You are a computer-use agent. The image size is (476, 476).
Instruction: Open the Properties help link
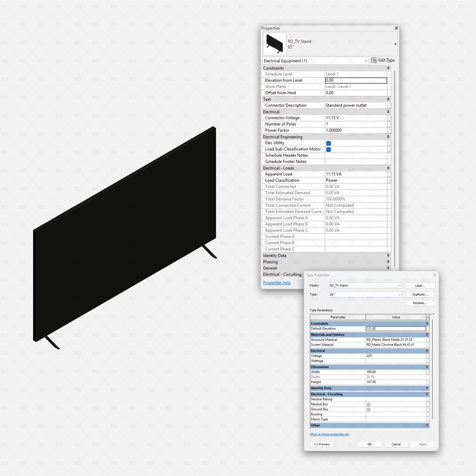coord(277,283)
